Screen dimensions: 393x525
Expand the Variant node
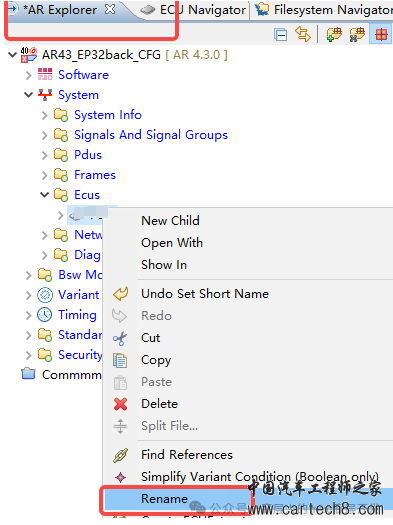coord(28,295)
